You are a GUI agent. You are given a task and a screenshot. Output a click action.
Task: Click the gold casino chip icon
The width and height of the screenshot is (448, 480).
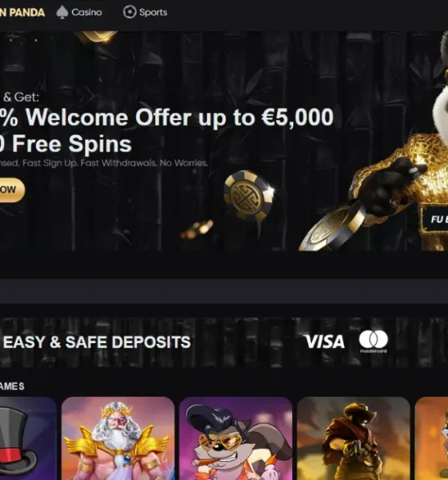coord(249,195)
